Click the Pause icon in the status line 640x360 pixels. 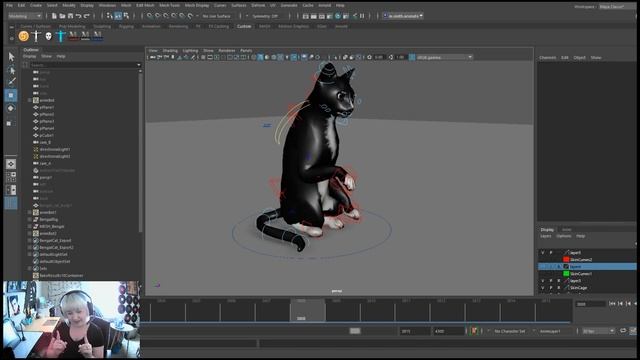click(362, 16)
